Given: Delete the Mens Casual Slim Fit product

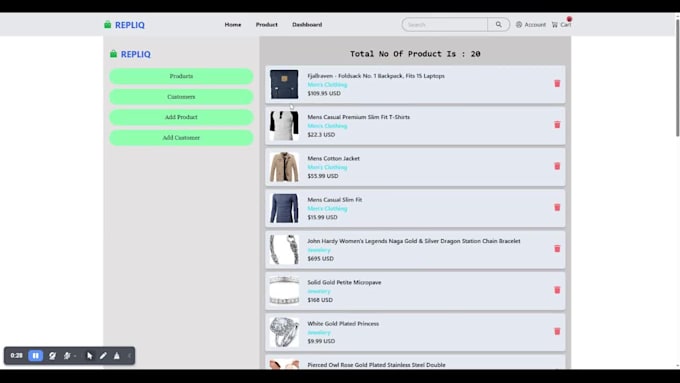Looking at the screenshot, I should pos(557,207).
